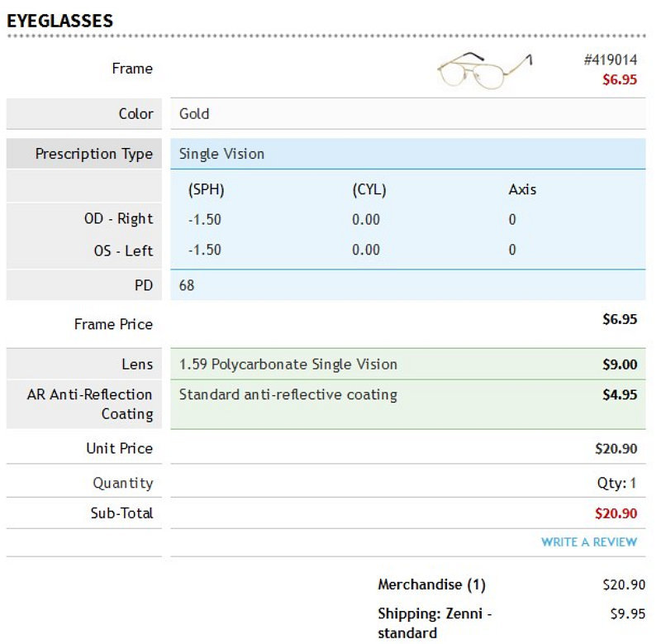Click the $9.00 lens price
Viewport: 661px width, 644px height.
(619, 365)
